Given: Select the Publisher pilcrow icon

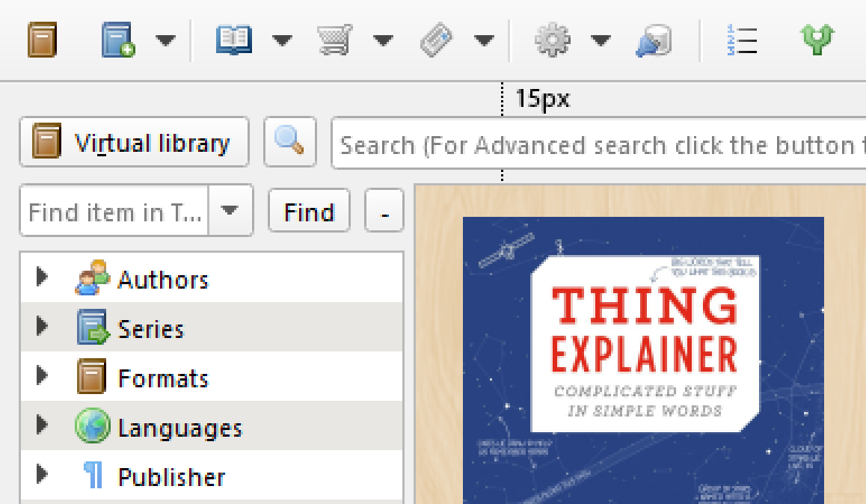Looking at the screenshot, I should 93,475.
